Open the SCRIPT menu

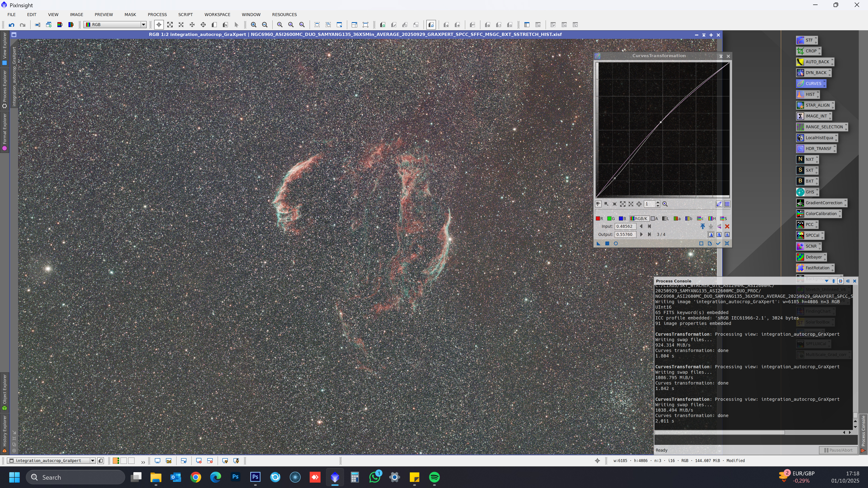point(185,14)
